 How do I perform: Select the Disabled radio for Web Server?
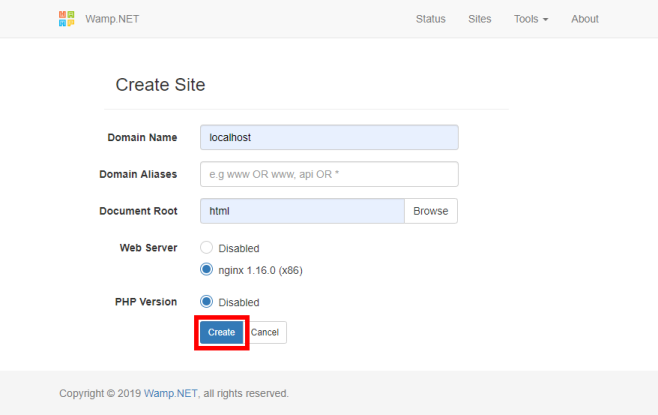207,248
